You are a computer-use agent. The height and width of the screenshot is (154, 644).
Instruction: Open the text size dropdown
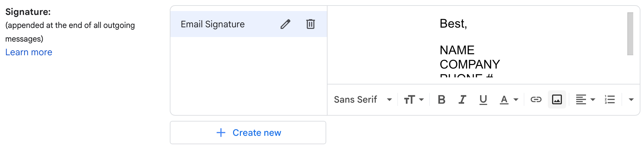pyautogui.click(x=414, y=99)
